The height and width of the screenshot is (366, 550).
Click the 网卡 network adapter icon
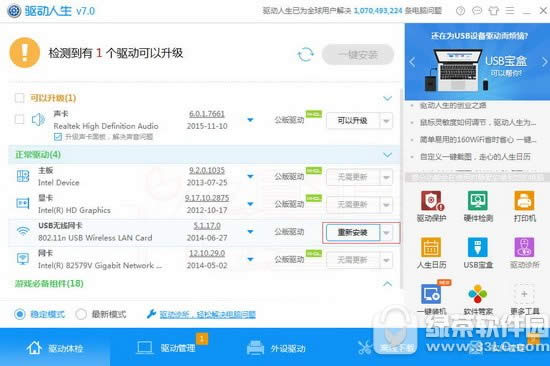point(23,259)
